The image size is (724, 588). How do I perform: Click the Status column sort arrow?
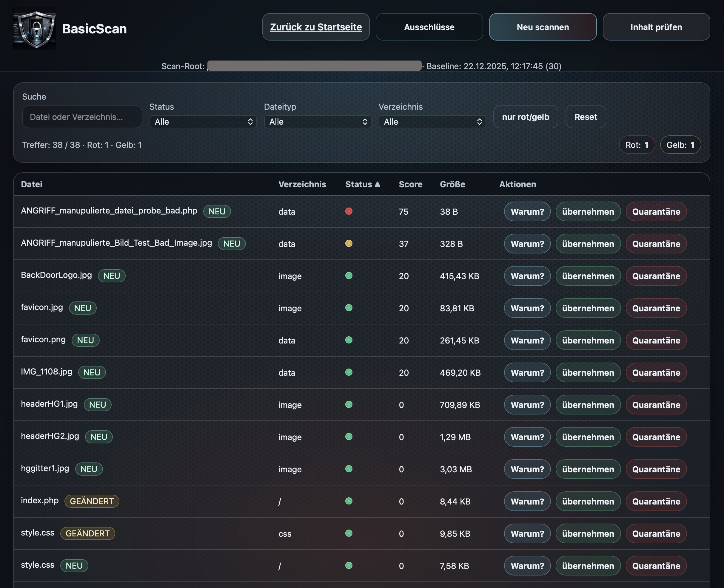pyautogui.click(x=377, y=184)
